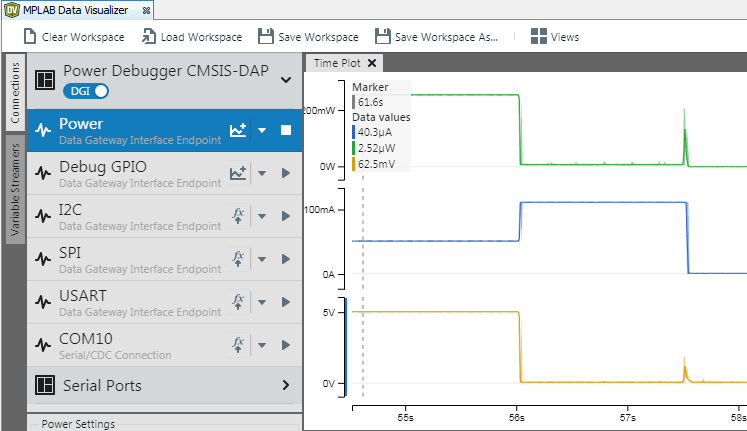Click the USART variable streamer icon

238,302
